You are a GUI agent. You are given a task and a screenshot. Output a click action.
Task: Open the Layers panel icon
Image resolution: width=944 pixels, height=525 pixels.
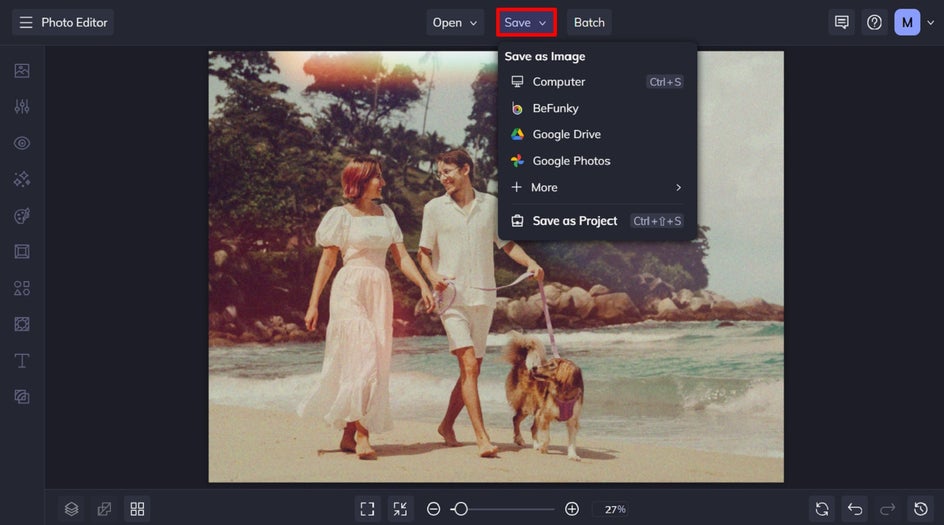coord(72,509)
